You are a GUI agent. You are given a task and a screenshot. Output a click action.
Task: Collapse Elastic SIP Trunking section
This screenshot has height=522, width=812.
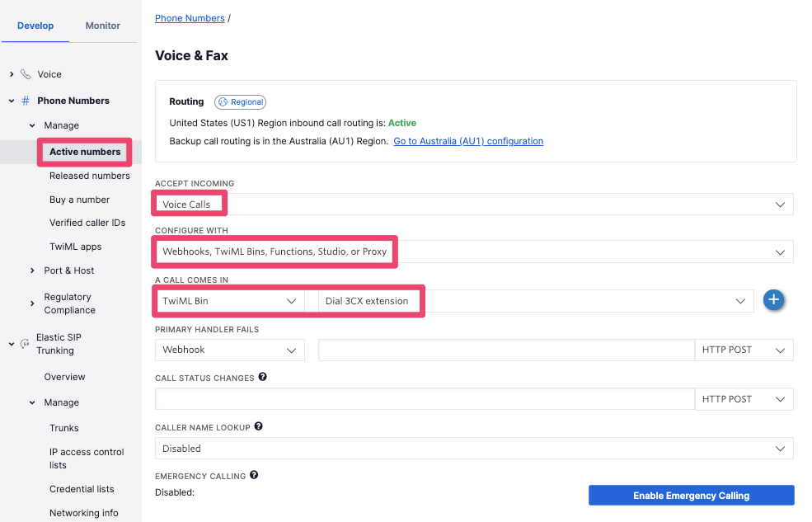(x=12, y=344)
